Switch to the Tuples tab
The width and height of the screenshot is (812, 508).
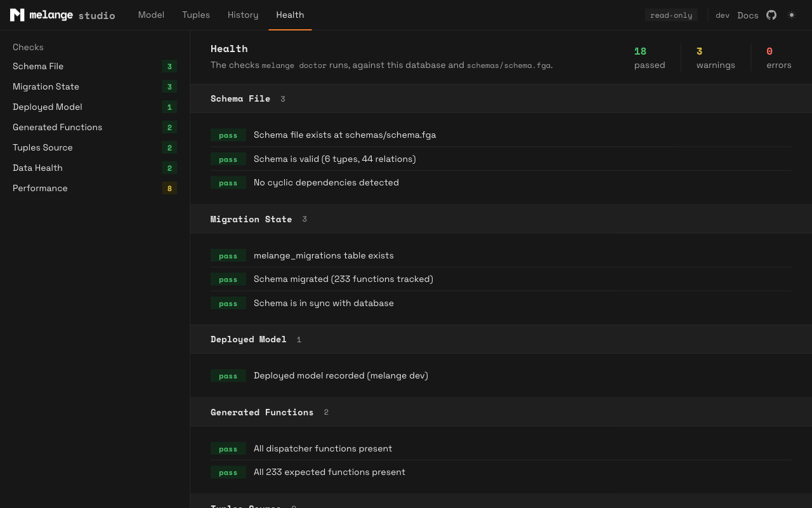pyautogui.click(x=196, y=15)
